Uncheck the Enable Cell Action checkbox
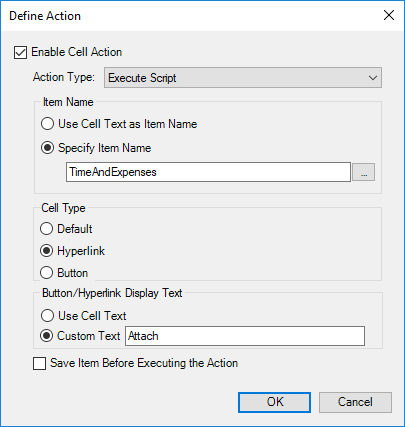405x427 pixels. click(x=20, y=53)
